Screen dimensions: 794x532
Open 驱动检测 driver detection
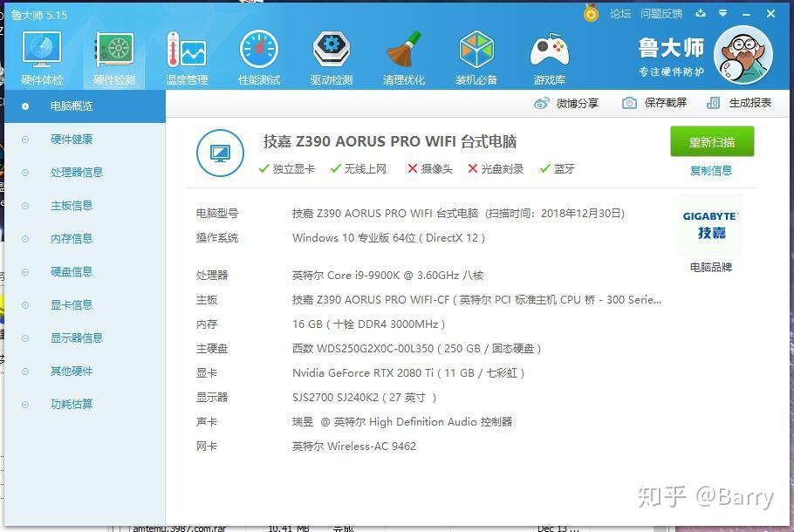point(332,57)
